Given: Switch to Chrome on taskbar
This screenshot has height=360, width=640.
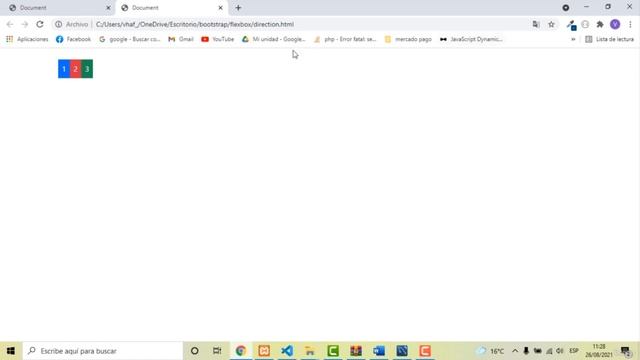Looking at the screenshot, I should pos(241,351).
